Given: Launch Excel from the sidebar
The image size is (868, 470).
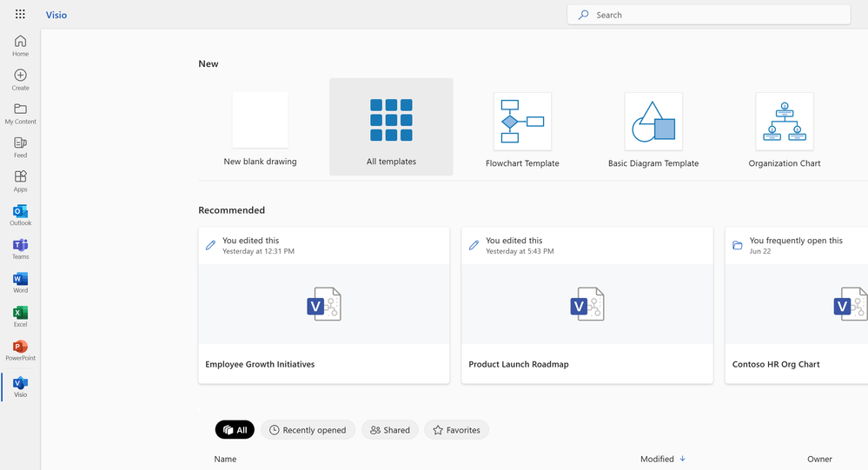Looking at the screenshot, I should [x=21, y=316].
